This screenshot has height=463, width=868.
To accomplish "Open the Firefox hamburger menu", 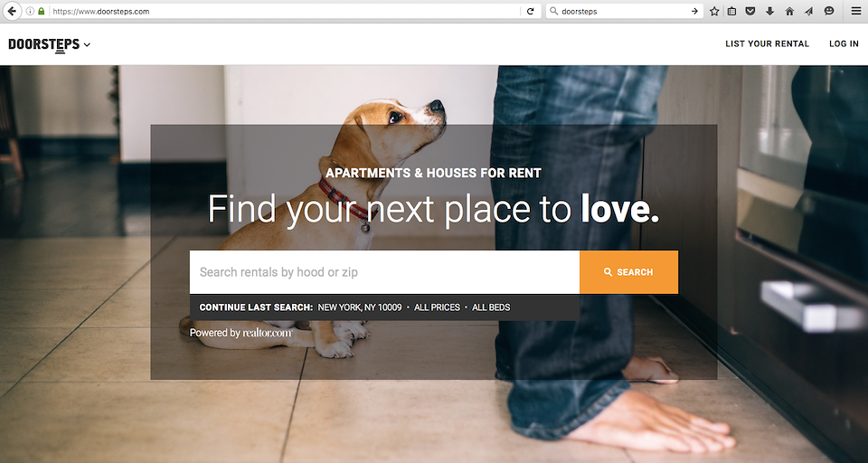I will coord(856,11).
